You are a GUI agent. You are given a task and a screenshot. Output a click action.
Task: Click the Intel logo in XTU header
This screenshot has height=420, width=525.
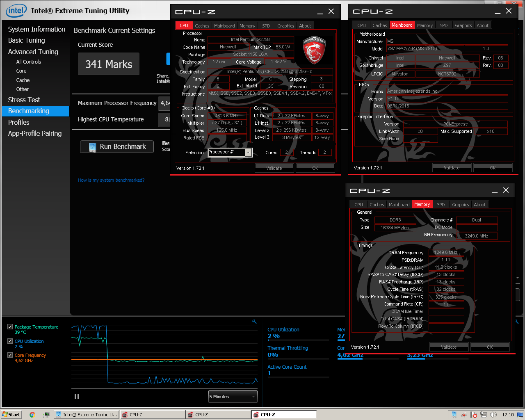(x=16, y=11)
